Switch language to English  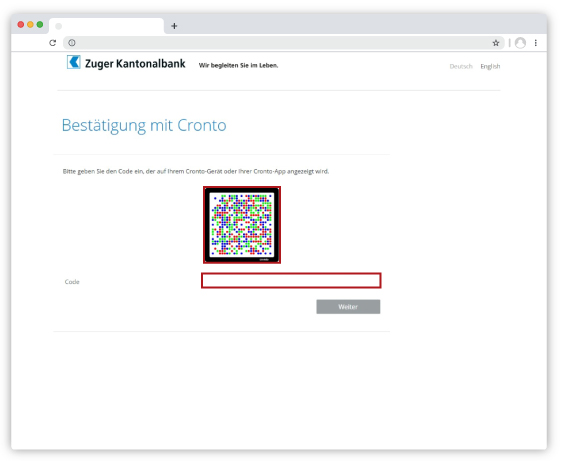[x=490, y=66]
